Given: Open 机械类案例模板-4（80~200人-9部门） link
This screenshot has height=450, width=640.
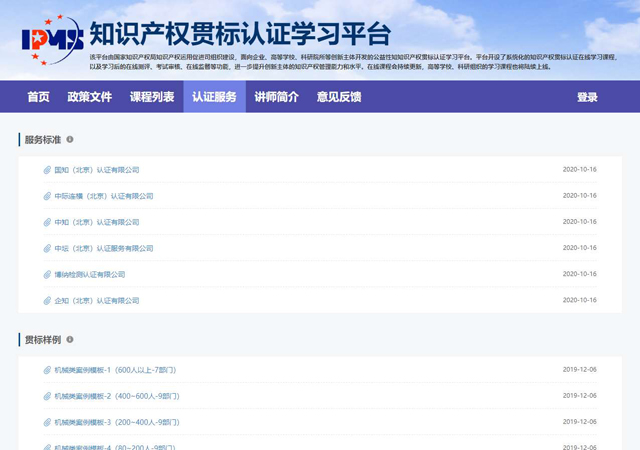Looking at the screenshot, I should (115, 447).
